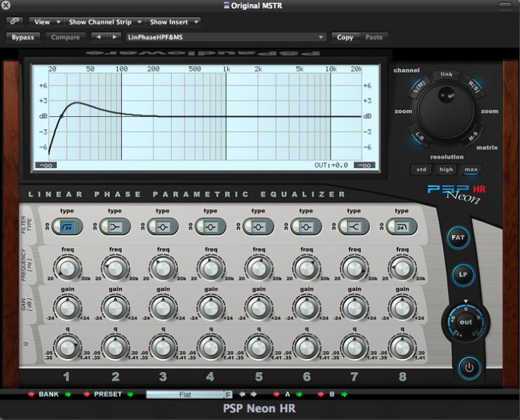This screenshot has width=520, height=420.
Task: Set resolution to std
Action: click(421, 169)
